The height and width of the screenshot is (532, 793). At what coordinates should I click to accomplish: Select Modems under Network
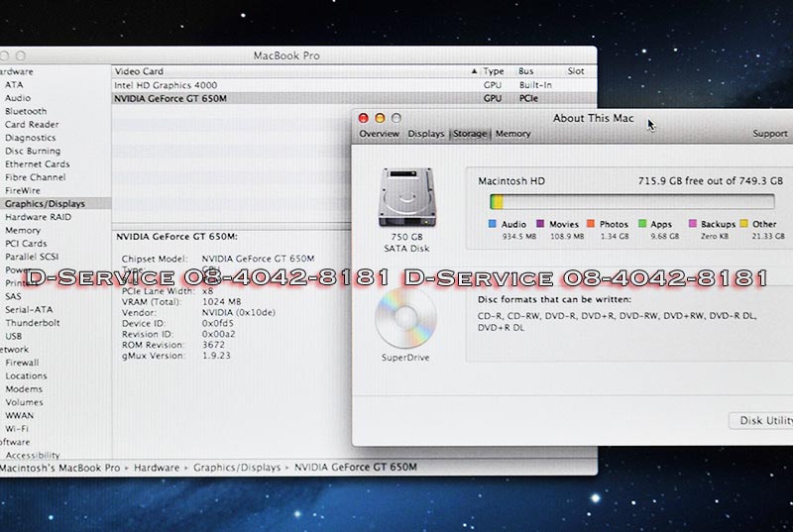[x=24, y=389]
